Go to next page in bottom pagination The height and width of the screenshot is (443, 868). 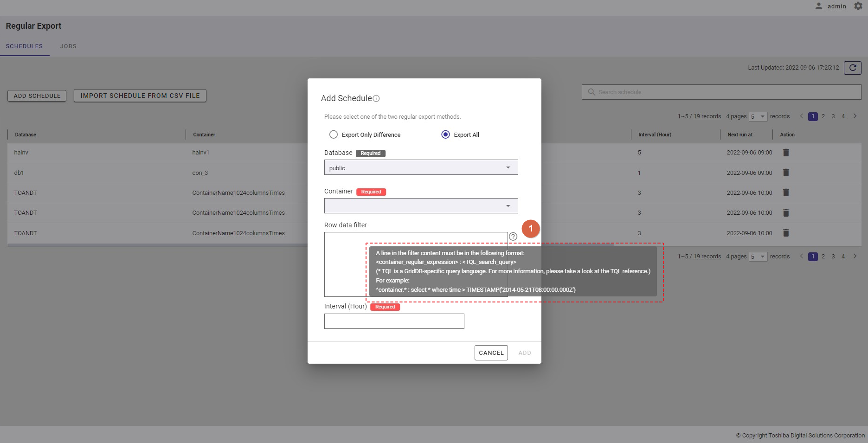tap(855, 256)
